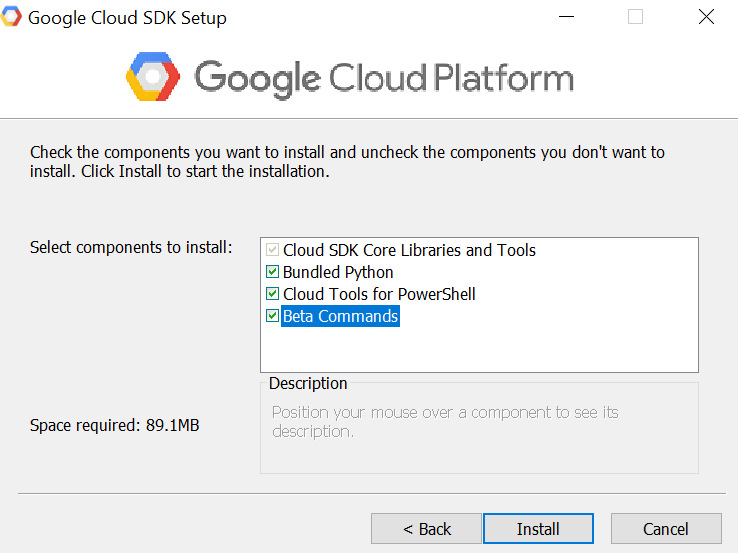Image resolution: width=738 pixels, height=553 pixels.
Task: Select Cloud Tools for PowerShell item
Action: [x=379, y=294]
